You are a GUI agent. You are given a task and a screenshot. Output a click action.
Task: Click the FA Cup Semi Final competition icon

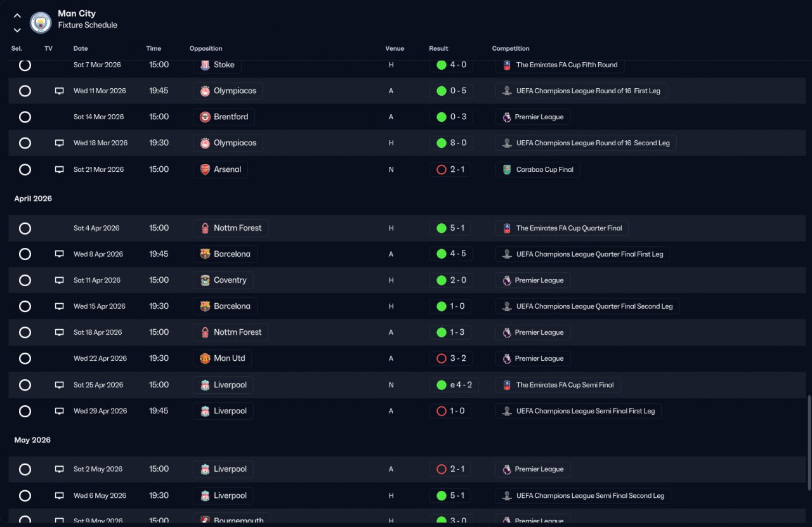[x=506, y=385]
